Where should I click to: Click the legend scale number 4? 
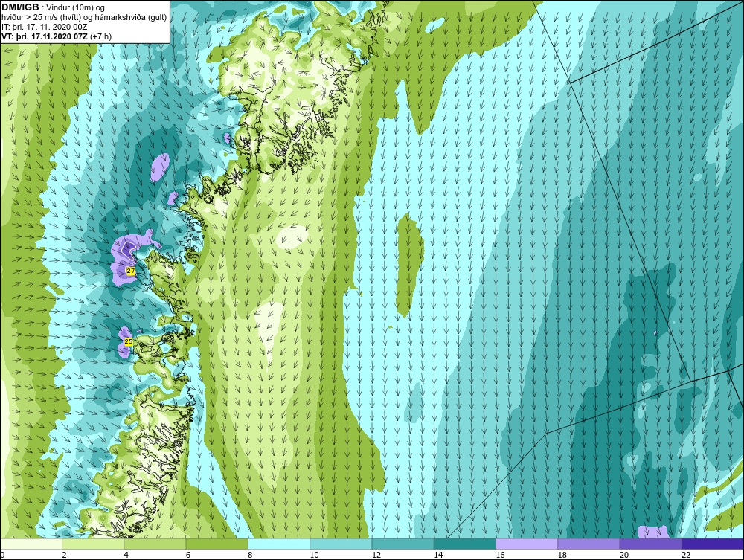tap(126, 556)
